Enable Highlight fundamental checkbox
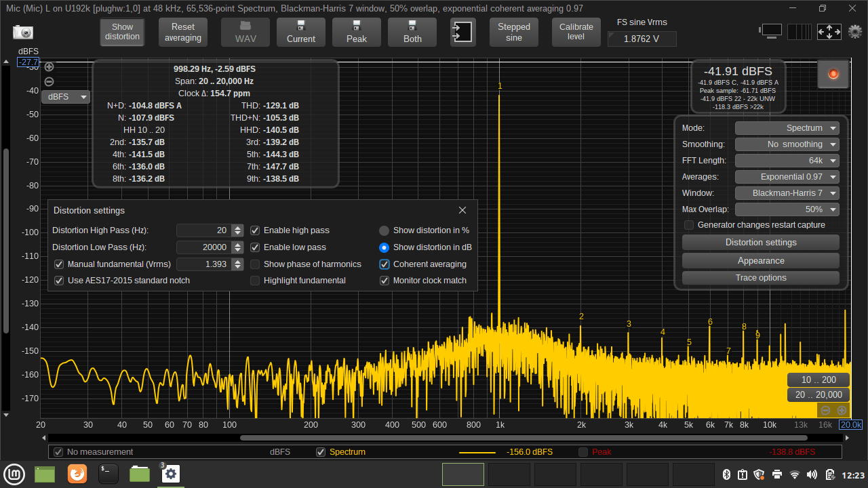This screenshot has height=488, width=868. (x=256, y=281)
